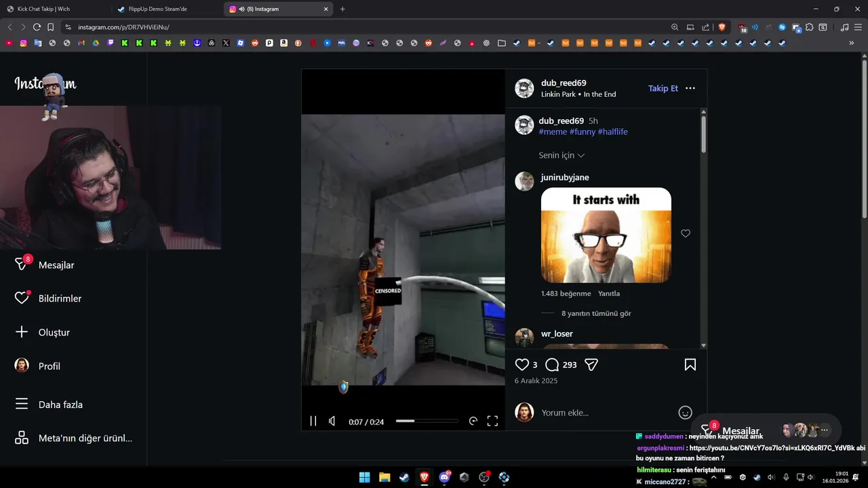868x488 pixels.
Task: Click Brave Shields lion icon
Action: 722,27
